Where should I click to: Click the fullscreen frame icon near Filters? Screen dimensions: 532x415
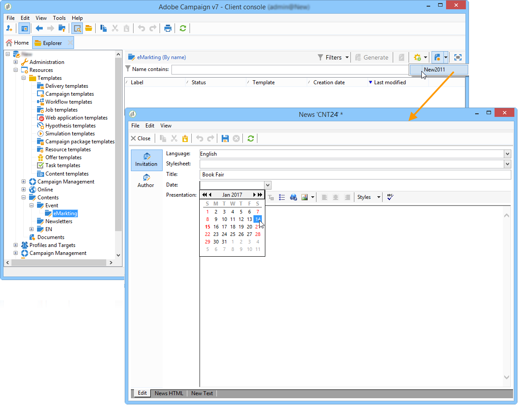click(x=458, y=57)
